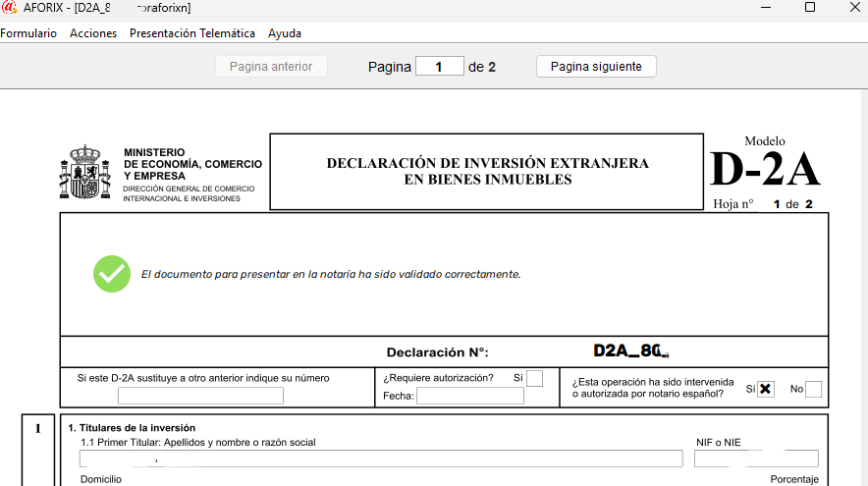Click the green validation checkmark icon
The image size is (868, 486).
point(112,274)
